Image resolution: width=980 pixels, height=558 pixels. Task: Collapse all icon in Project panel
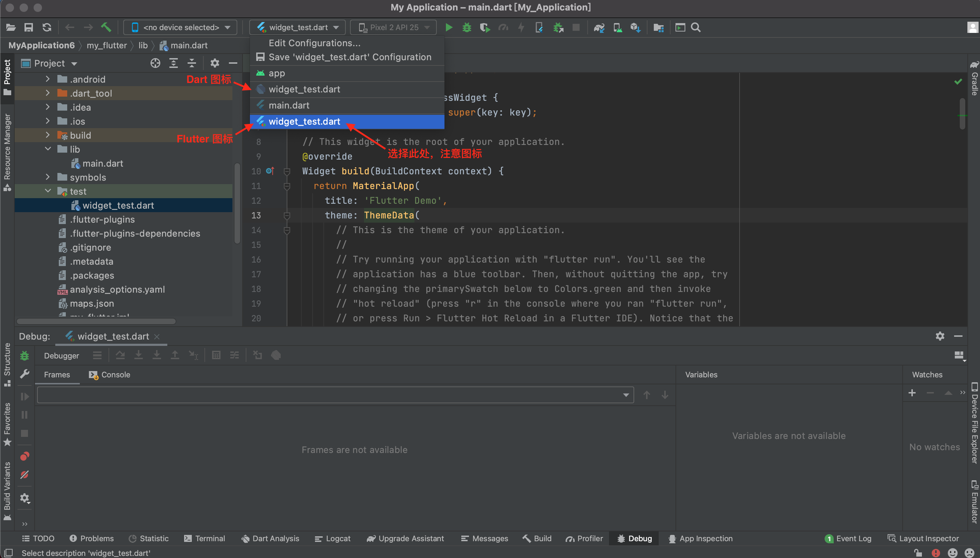[191, 63]
